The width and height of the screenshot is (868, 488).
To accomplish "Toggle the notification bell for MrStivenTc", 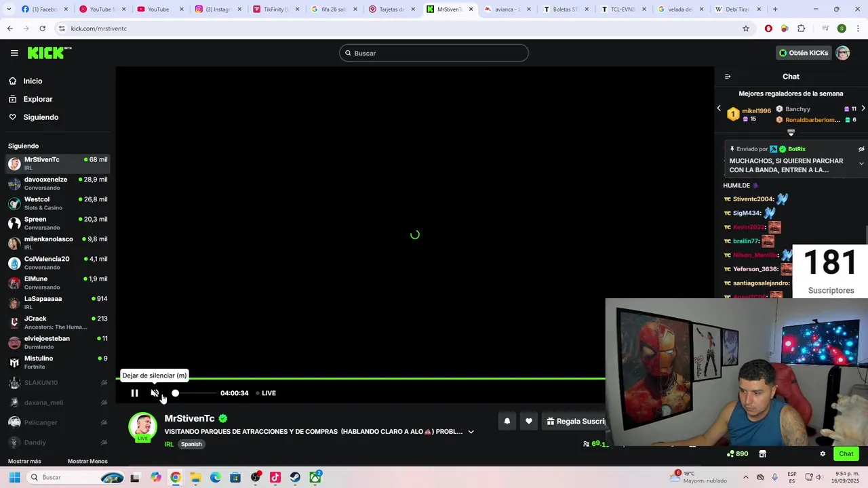I will click(x=507, y=421).
